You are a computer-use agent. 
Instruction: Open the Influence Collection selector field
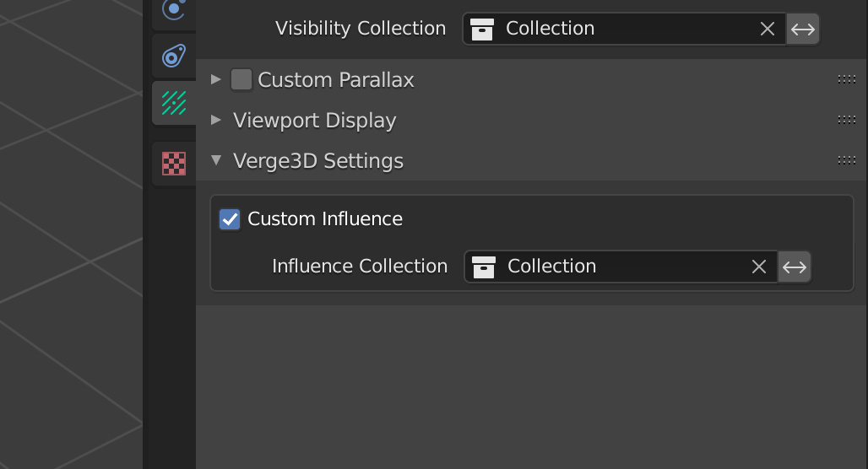coord(621,267)
